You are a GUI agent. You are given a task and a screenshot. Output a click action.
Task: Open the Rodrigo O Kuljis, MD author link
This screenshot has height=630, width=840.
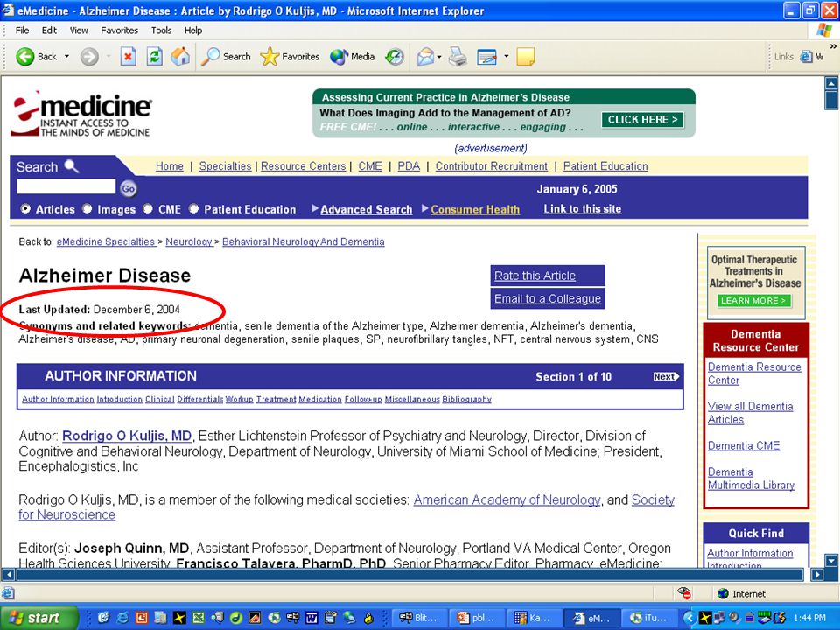127,436
